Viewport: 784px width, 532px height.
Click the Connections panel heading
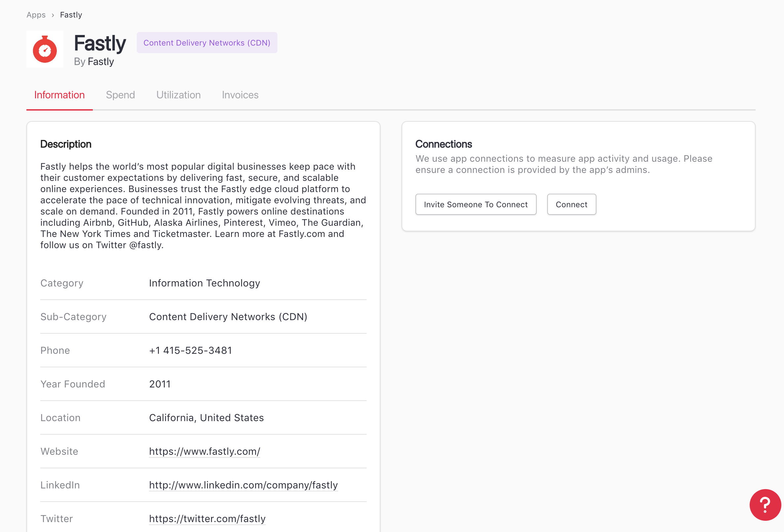coord(443,144)
